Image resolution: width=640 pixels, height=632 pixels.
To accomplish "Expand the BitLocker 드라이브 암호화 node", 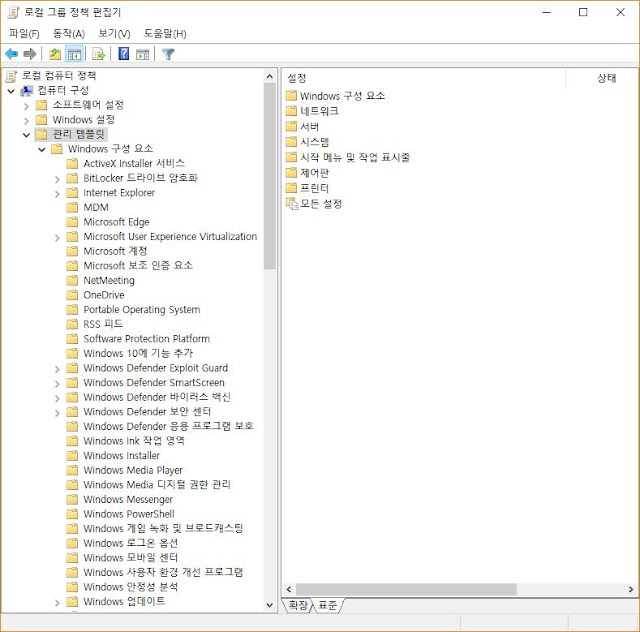I will pos(57,179).
